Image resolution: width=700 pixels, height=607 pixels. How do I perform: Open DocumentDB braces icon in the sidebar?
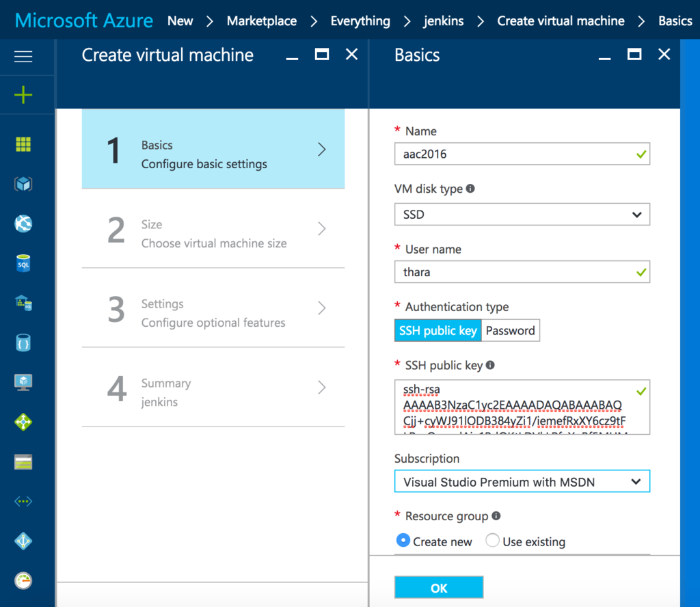tap(23, 342)
